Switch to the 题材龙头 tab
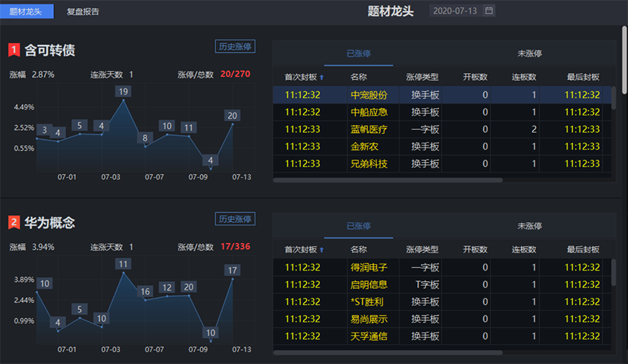Screen dimensions: 628x364 click(27, 11)
